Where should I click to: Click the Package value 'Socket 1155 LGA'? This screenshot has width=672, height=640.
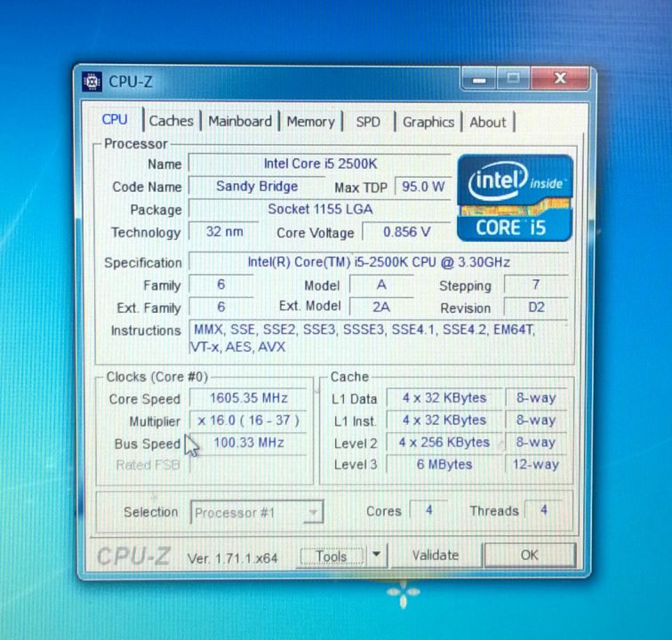320,209
